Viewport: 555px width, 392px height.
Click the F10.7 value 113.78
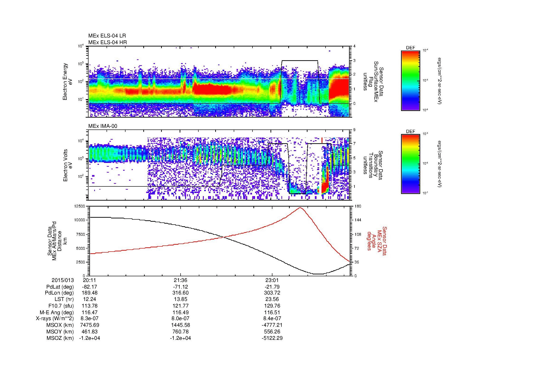pyautogui.click(x=90, y=306)
